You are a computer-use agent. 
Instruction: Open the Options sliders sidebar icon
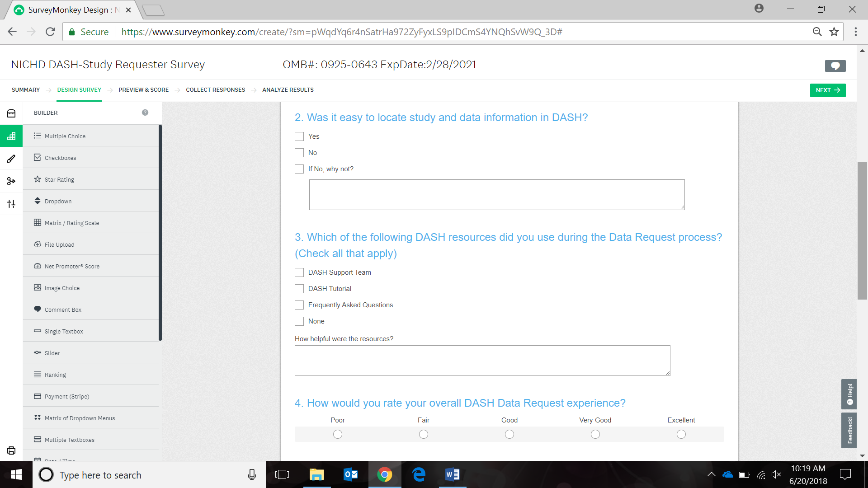click(11, 204)
